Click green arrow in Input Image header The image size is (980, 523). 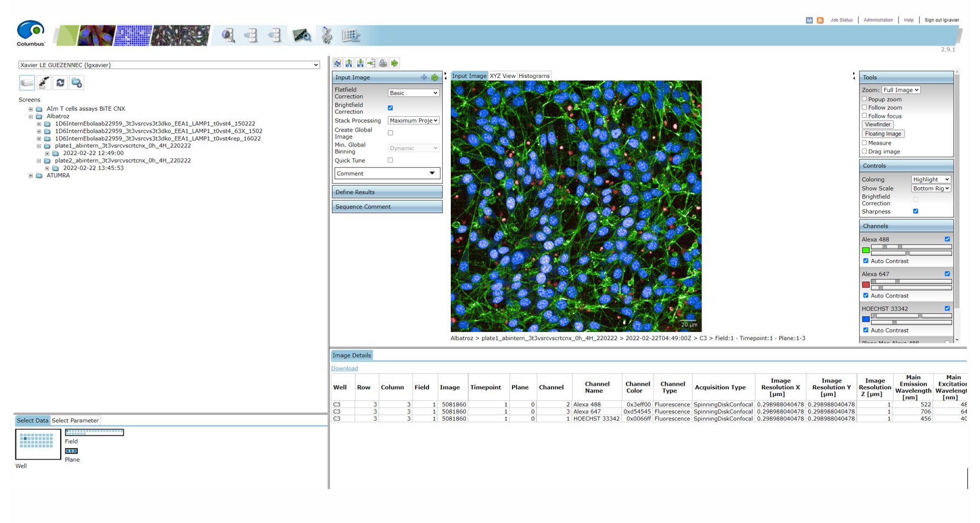pyautogui.click(x=435, y=78)
